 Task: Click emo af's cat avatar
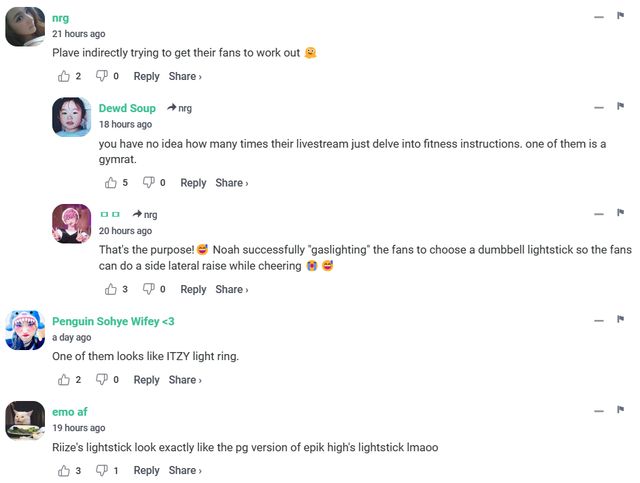click(25, 420)
